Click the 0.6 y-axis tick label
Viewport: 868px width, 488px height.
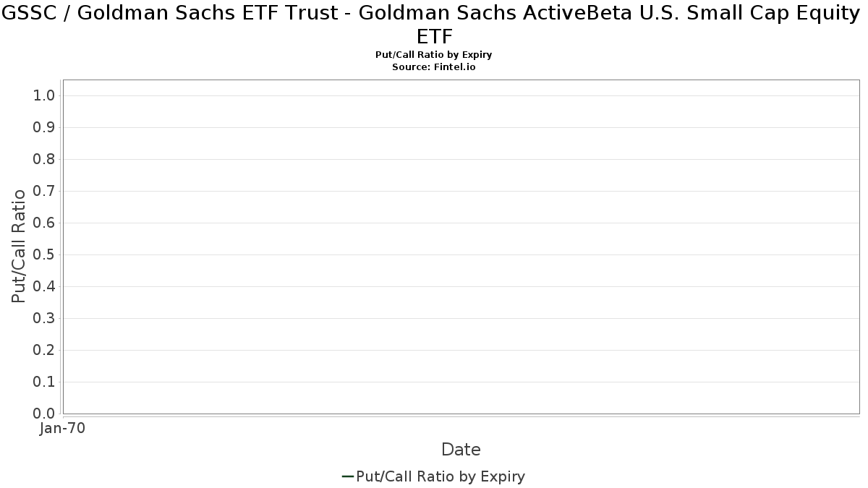[44, 223]
